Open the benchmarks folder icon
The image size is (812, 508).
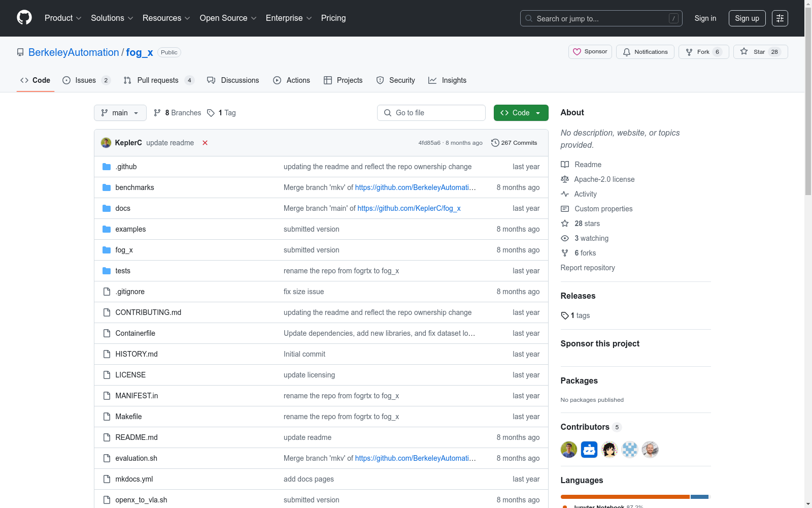coord(107,187)
